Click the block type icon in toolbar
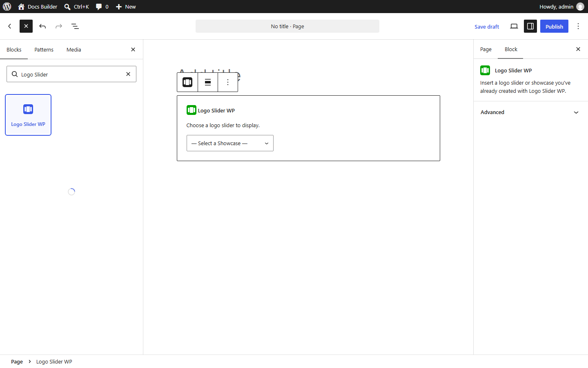The width and height of the screenshot is (588, 368). 187,82
